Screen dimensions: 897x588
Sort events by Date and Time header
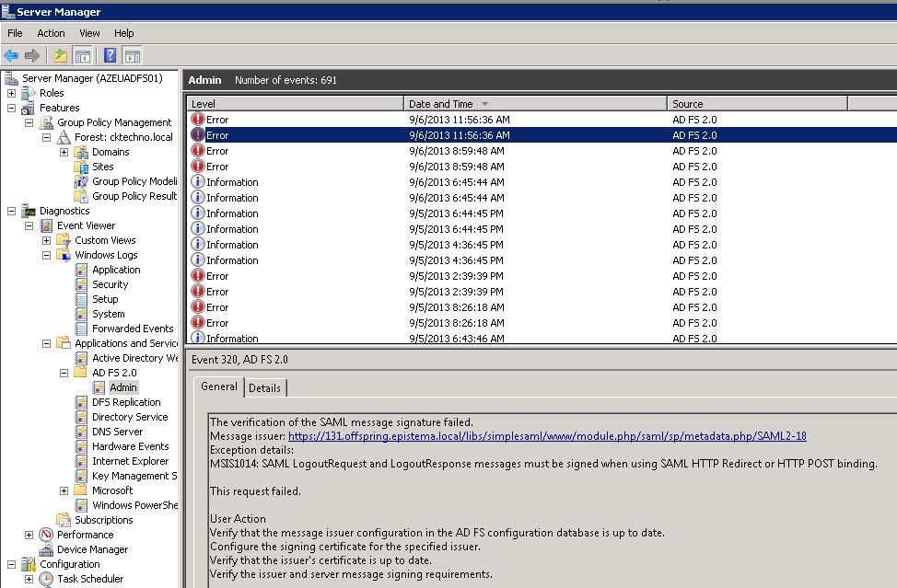pos(535,104)
